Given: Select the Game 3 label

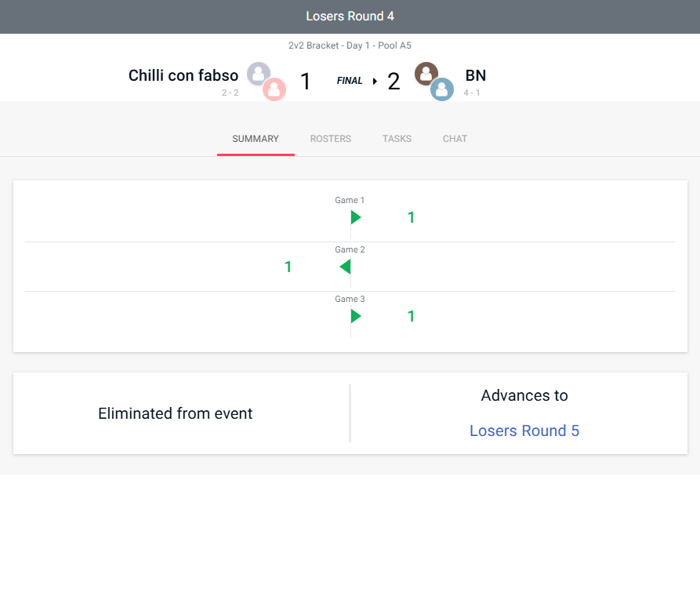Looking at the screenshot, I should click(350, 299).
